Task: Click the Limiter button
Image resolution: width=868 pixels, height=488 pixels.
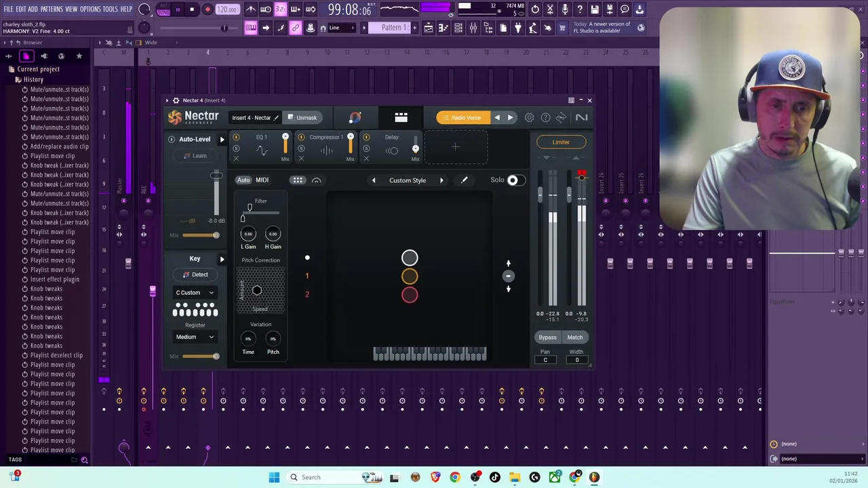Action: pyautogui.click(x=561, y=142)
